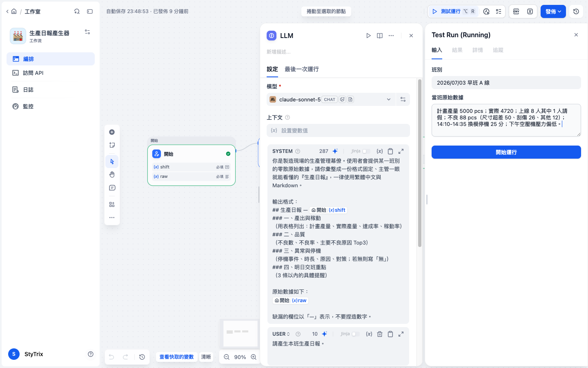Zoom in the canvas
The image size is (588, 368).
pos(254,357)
